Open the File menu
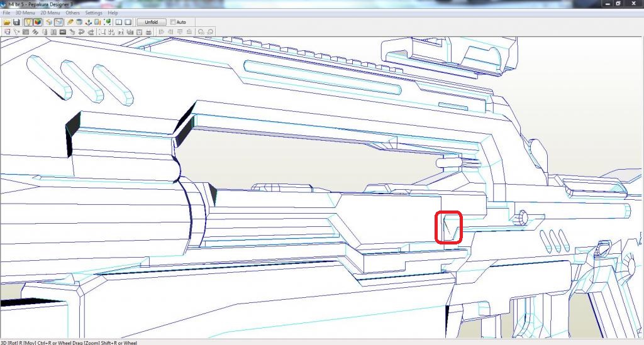644x345 pixels. point(6,13)
